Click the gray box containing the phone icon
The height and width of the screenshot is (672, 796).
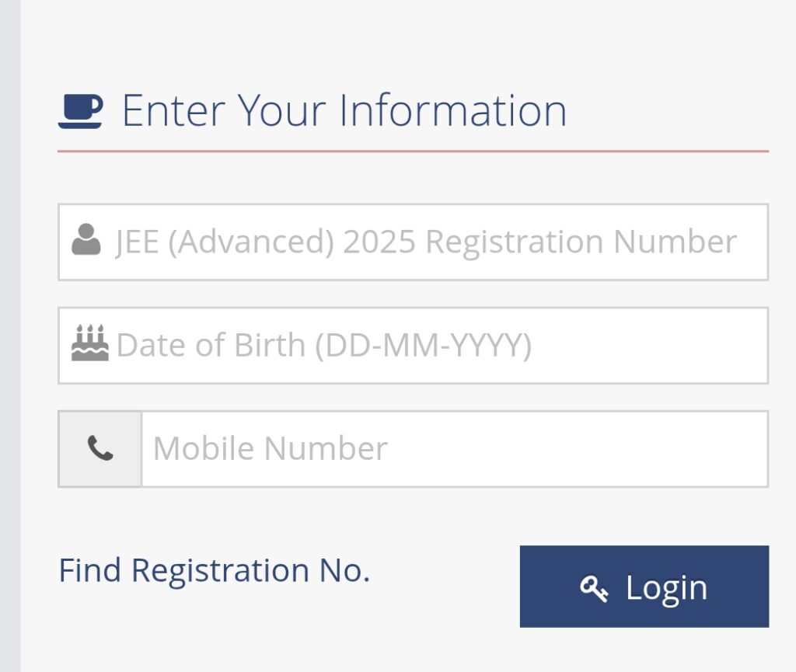(x=100, y=449)
